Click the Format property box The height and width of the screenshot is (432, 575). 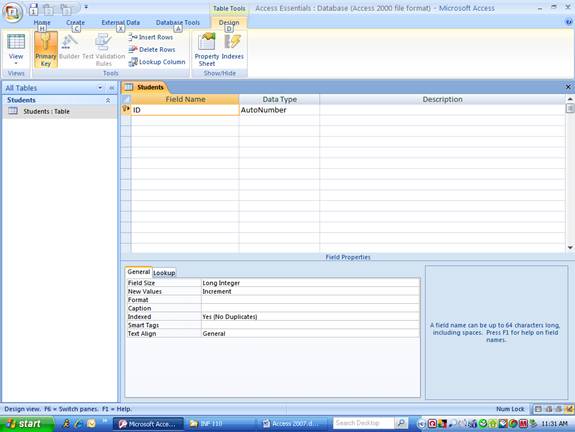pyautogui.click(x=310, y=300)
